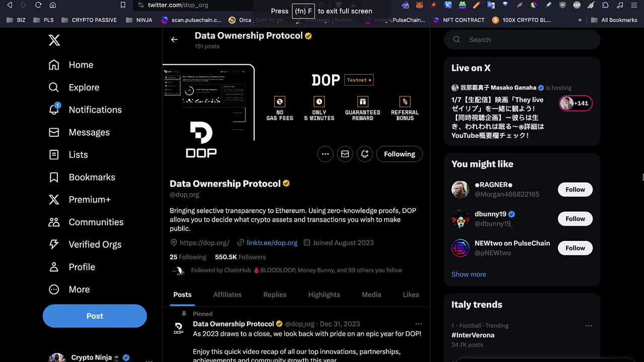The width and height of the screenshot is (644, 362).
Task: Open the PLS bookmarks folder
Action: (43, 20)
